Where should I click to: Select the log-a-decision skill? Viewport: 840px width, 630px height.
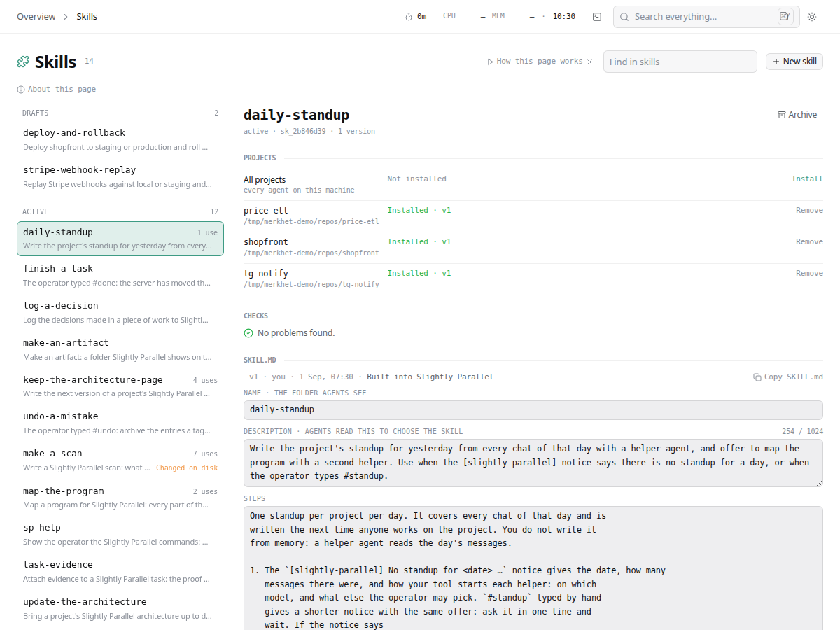coord(120,312)
